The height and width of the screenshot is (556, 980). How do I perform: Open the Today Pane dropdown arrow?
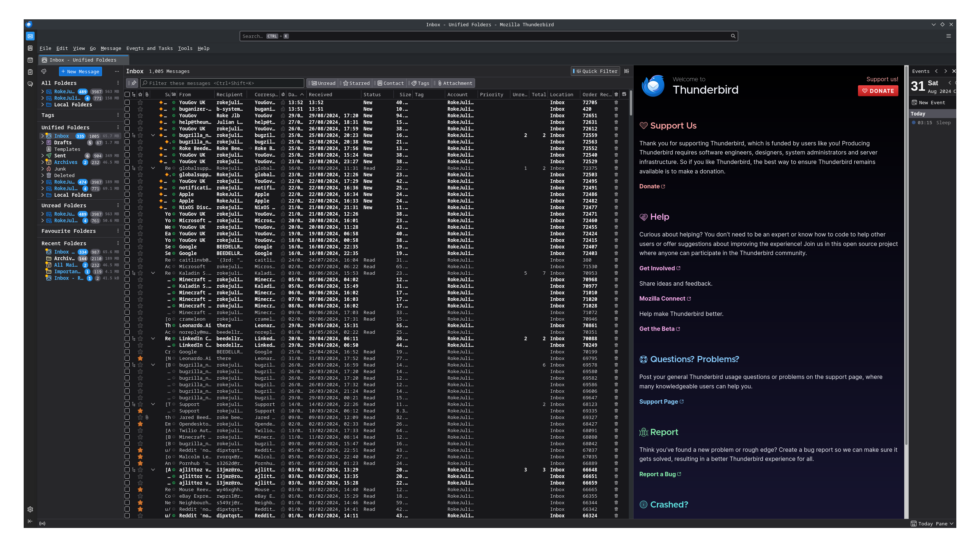[951, 524]
